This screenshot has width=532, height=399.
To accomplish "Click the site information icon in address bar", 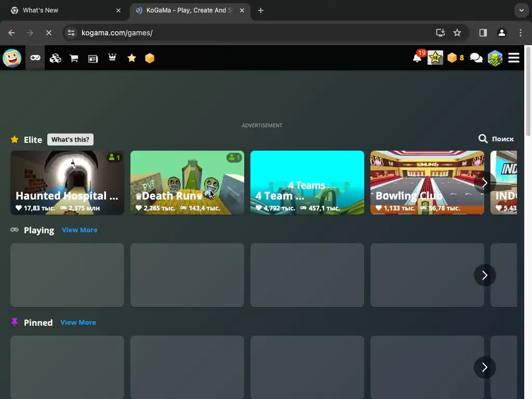I will point(71,33).
